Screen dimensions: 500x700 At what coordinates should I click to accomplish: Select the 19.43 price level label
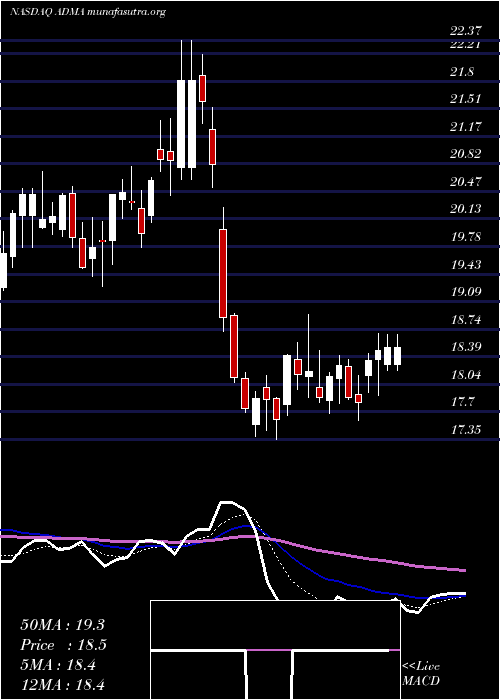point(466,264)
